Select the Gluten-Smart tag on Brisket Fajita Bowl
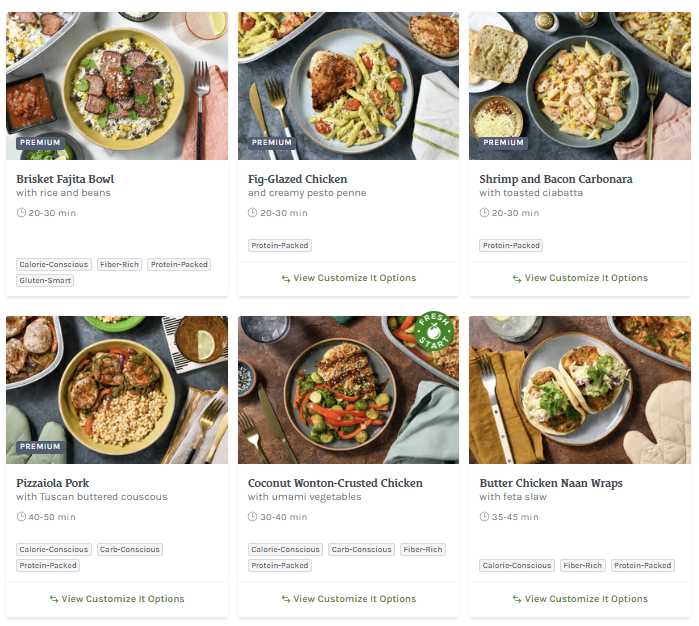The width and height of the screenshot is (699, 626). click(x=45, y=281)
